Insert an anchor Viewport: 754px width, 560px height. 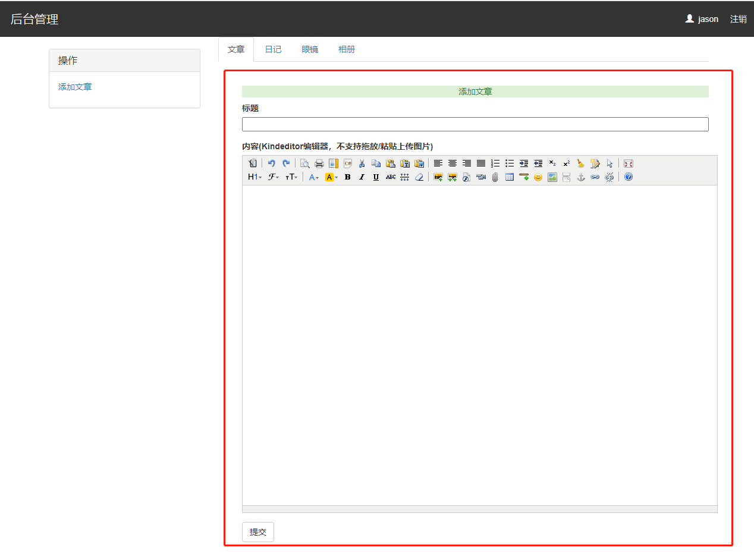[x=581, y=177]
